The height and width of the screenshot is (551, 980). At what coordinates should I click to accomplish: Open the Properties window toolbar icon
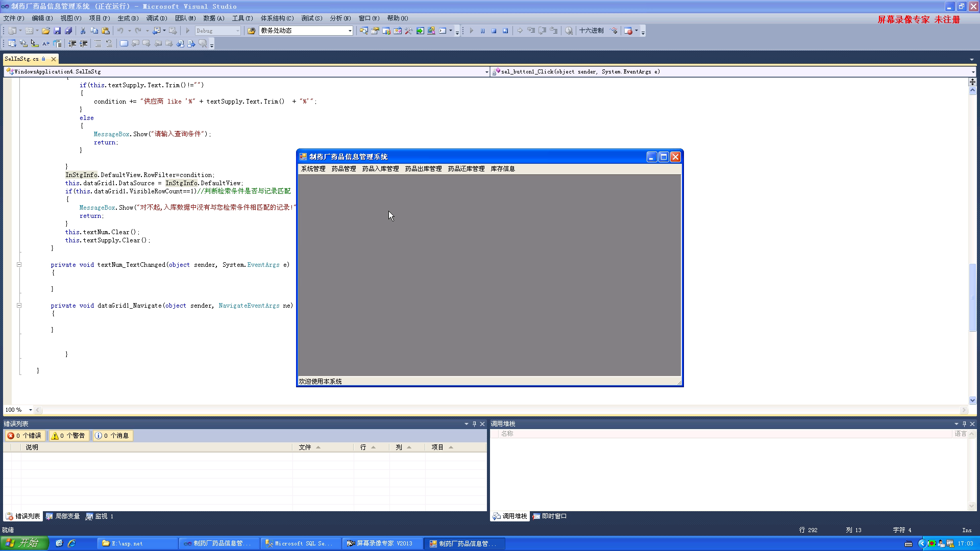(x=375, y=31)
